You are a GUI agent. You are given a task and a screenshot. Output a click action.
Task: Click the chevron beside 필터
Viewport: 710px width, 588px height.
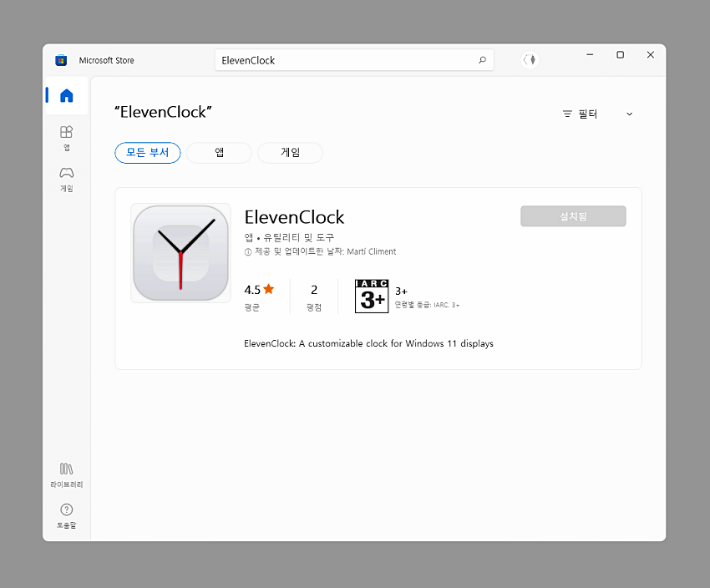coord(629,114)
